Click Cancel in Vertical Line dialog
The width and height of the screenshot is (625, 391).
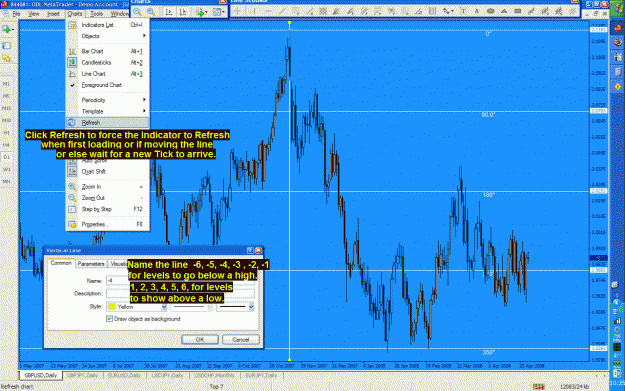pyautogui.click(x=241, y=340)
